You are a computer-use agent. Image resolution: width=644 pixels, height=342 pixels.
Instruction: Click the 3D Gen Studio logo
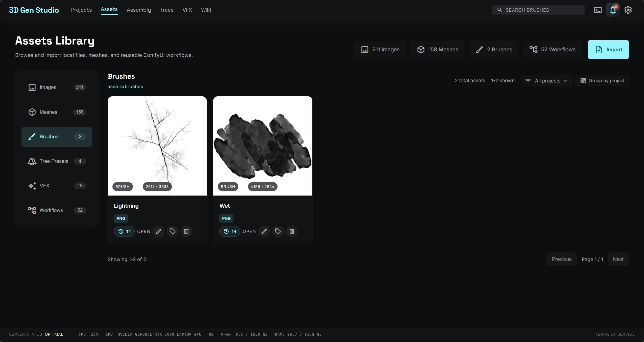34,10
